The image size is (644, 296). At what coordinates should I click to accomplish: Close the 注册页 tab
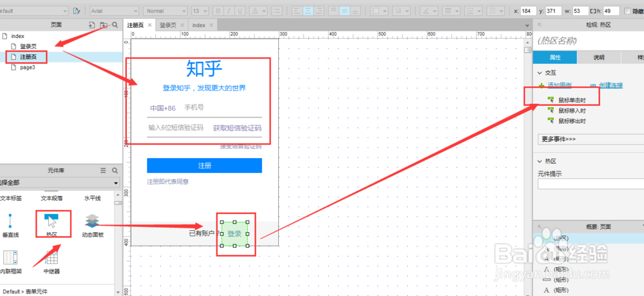pos(150,25)
